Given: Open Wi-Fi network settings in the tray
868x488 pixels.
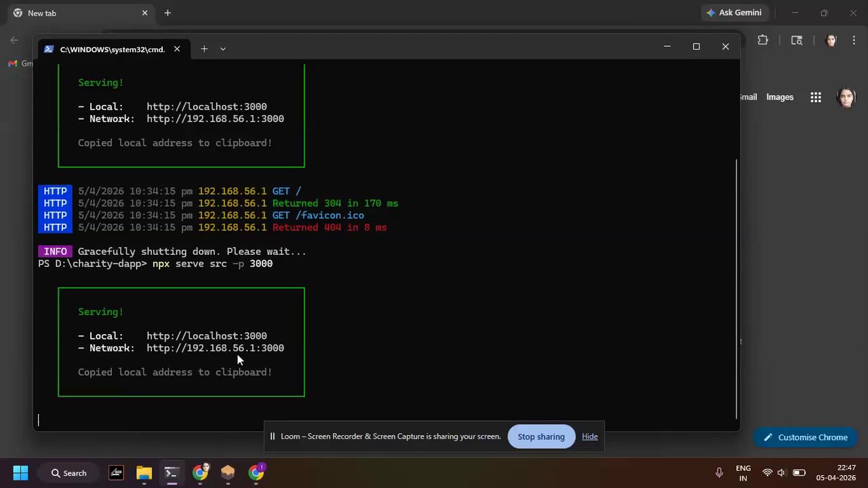Looking at the screenshot, I should (x=768, y=472).
